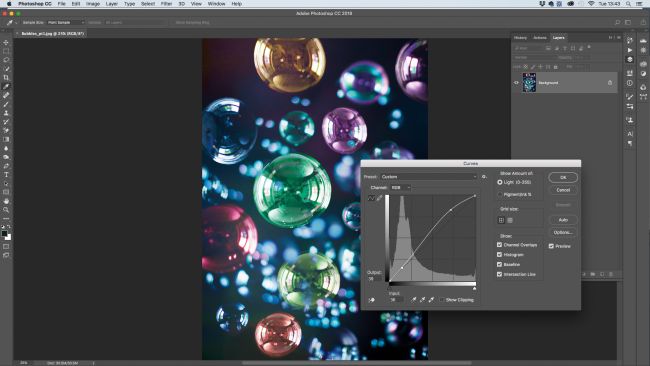The image size is (650, 366).
Task: Switch to the History tab
Action: click(520, 38)
